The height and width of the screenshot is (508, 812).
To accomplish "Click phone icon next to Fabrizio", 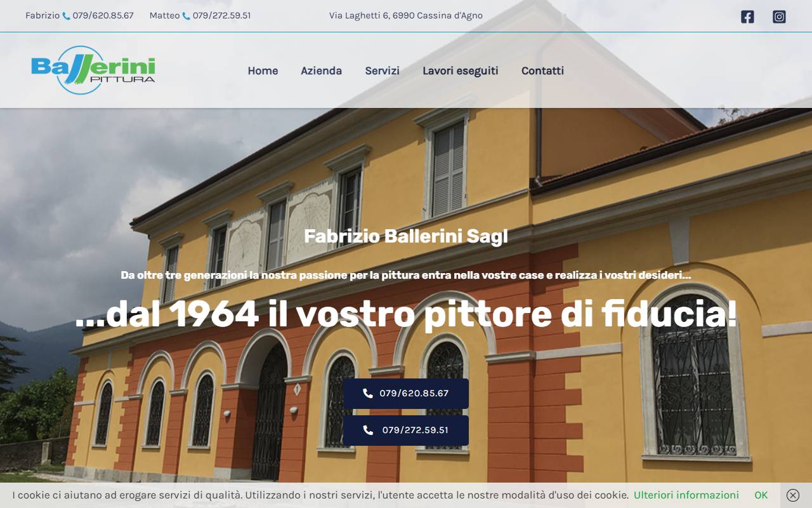I will click(x=66, y=16).
